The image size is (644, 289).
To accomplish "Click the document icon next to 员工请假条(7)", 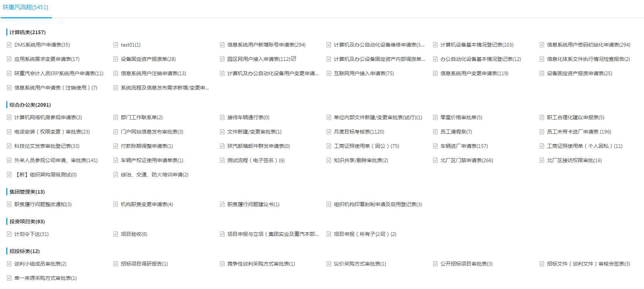I will [x=435, y=132].
